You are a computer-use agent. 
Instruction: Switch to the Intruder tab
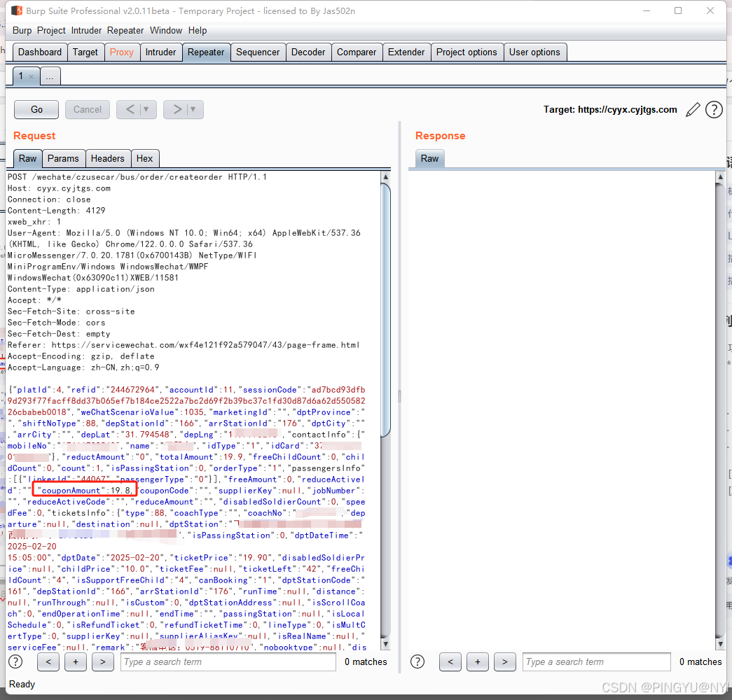160,52
